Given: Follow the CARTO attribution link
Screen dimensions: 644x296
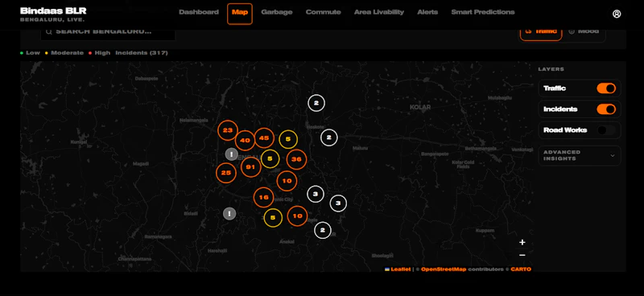Looking at the screenshot, I should [521, 269].
